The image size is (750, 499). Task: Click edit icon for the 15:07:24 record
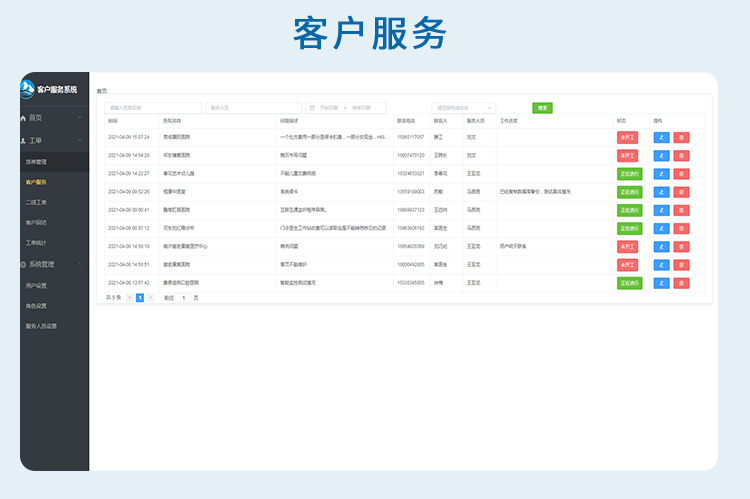coord(661,137)
